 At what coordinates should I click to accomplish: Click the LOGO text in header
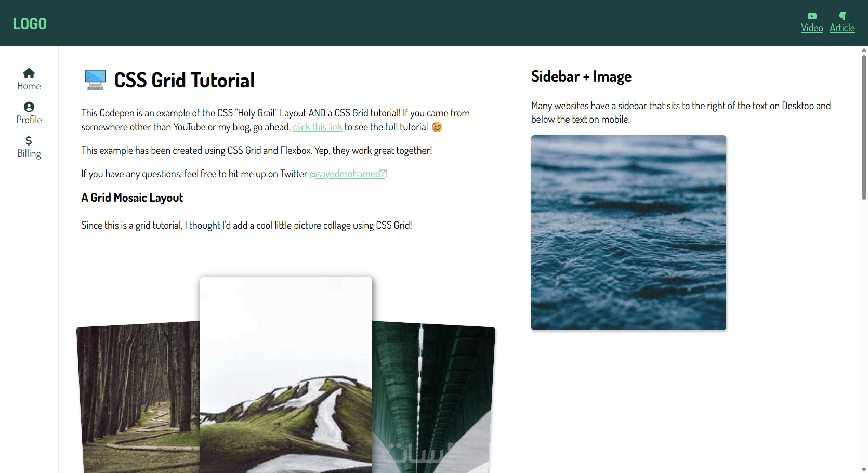(30, 23)
